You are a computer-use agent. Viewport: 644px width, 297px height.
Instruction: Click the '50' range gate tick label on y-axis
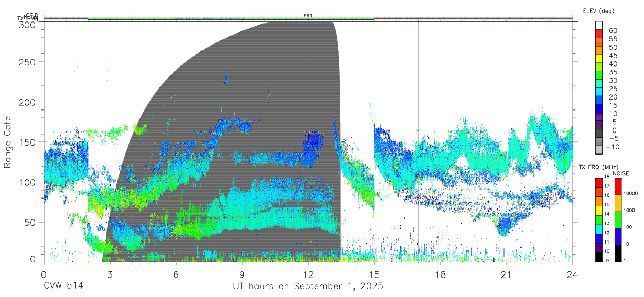(30, 222)
